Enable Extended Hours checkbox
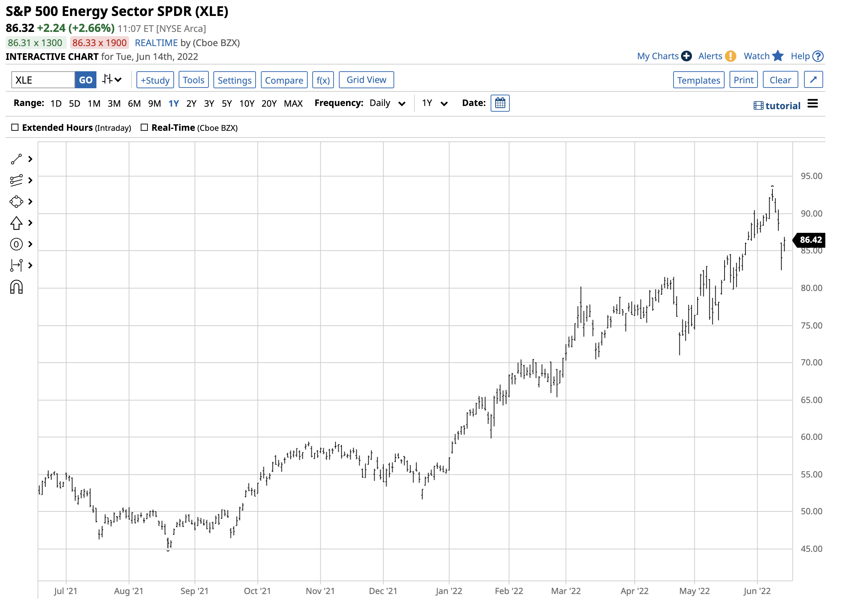Image resolution: width=860 pixels, height=616 pixels. click(x=15, y=128)
